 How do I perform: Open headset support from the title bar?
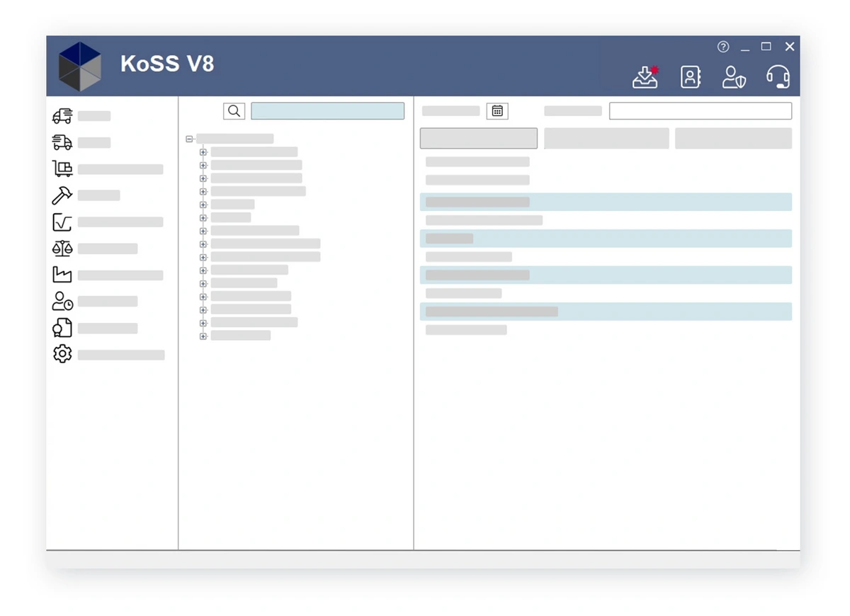[778, 76]
